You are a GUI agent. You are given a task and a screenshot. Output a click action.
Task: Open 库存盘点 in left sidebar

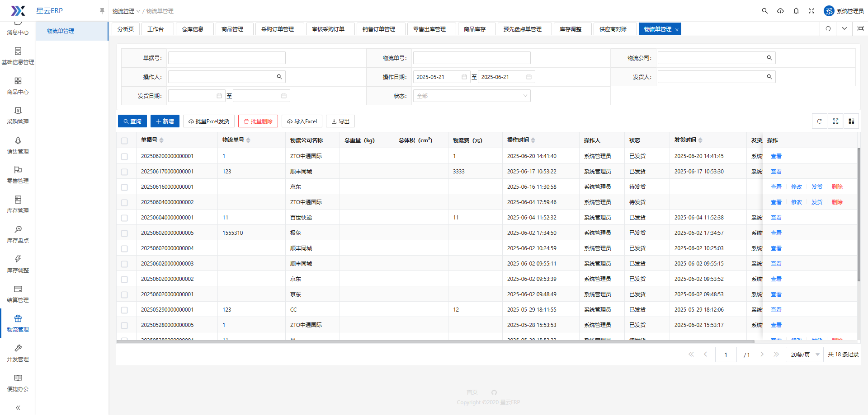pos(18,234)
